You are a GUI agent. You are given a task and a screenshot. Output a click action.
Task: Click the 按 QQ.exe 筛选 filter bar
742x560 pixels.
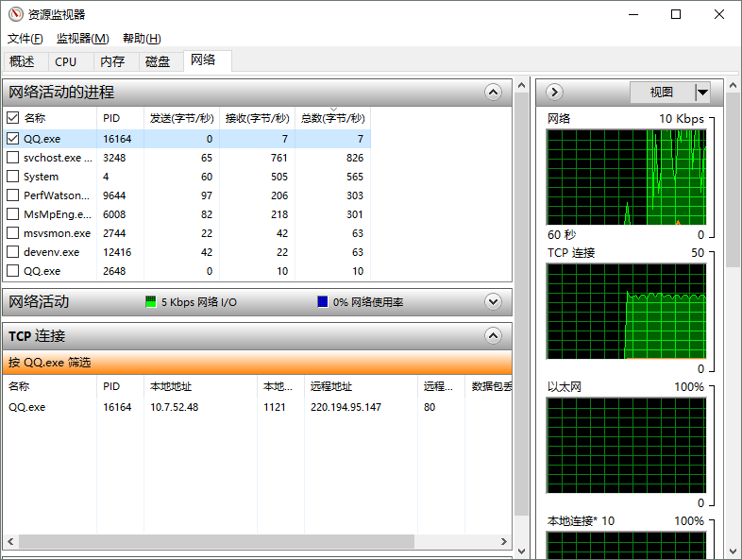pos(258,362)
